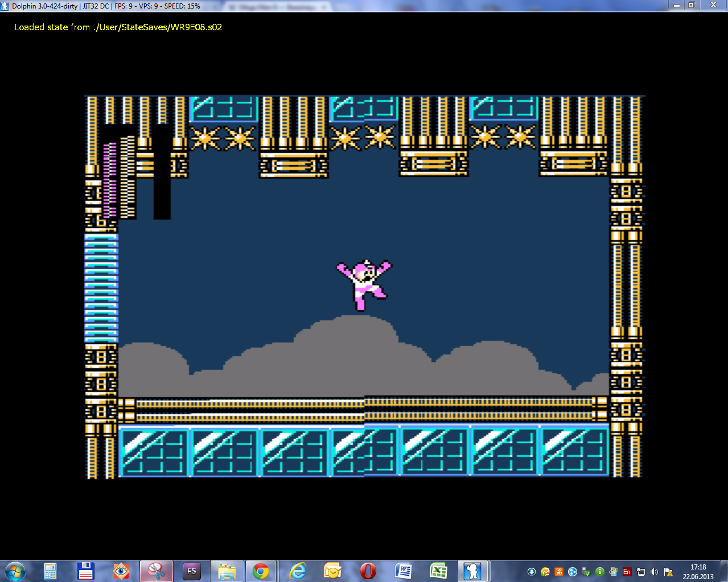Open the FastStone image viewer eye icon
The width and height of the screenshot is (728, 582).
click(121, 571)
